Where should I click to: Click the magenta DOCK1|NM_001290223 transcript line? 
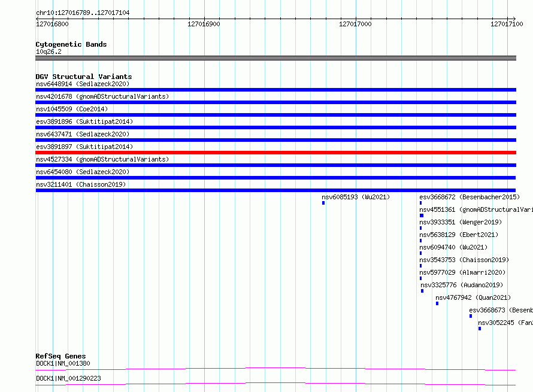[x=275, y=384]
